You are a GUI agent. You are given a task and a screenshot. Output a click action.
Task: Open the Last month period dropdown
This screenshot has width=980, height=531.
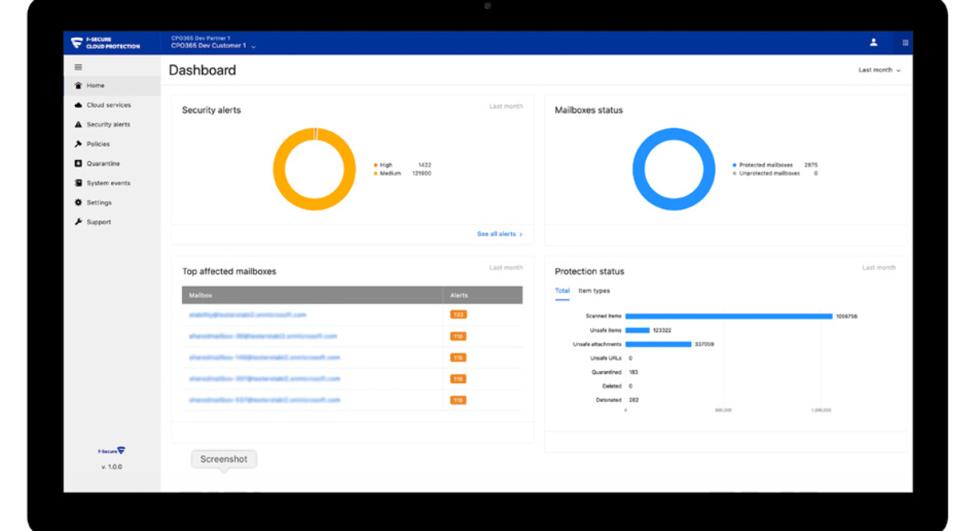coord(879,70)
